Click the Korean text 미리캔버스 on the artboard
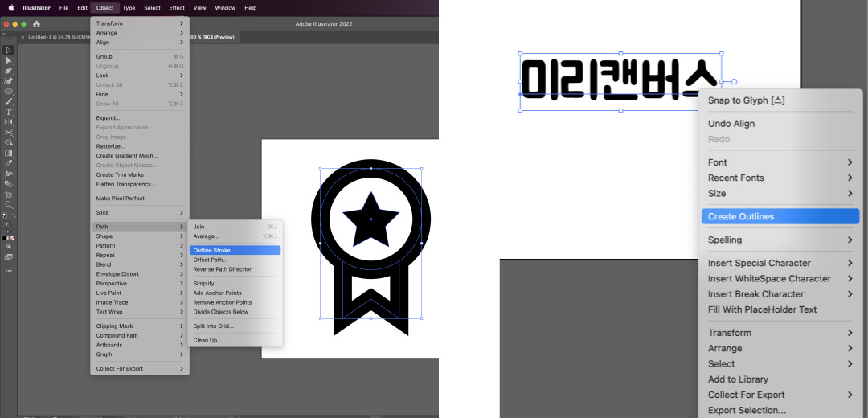The height and width of the screenshot is (418, 868). pos(620,81)
